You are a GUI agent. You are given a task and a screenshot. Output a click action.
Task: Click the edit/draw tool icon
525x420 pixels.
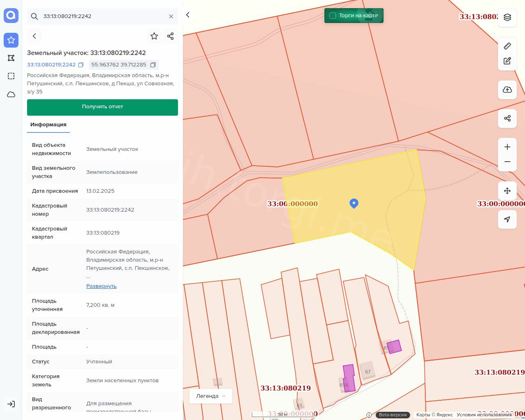(x=507, y=61)
